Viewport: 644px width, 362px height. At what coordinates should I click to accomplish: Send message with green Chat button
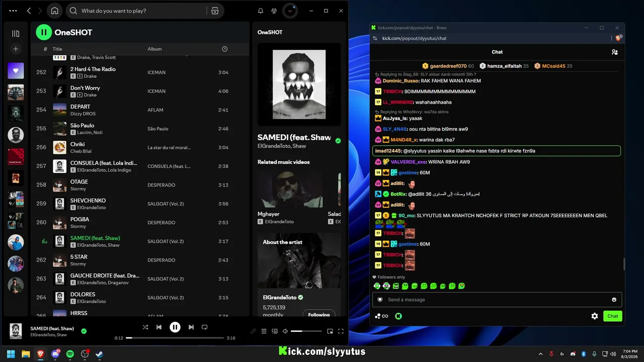613,316
